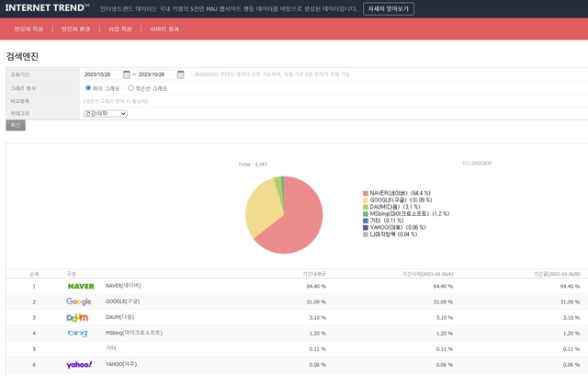Open the 방문자 환경 menu
The width and height of the screenshot is (588, 376).
[75, 28]
